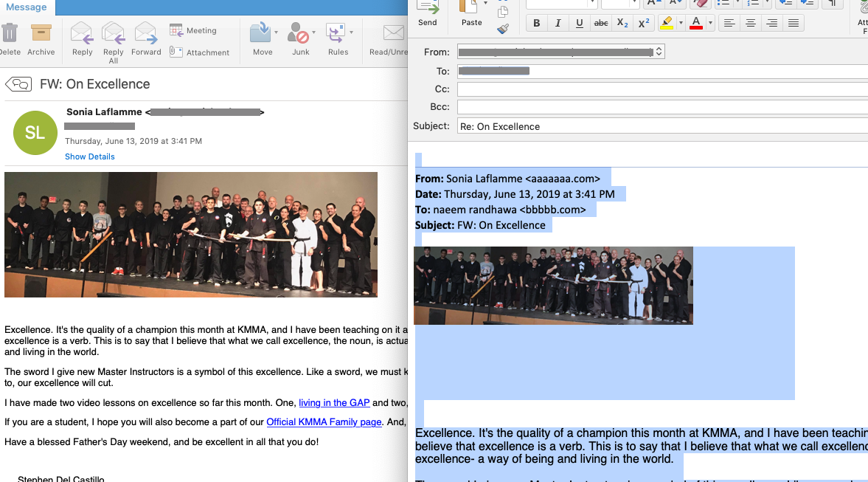This screenshot has height=482, width=868.
Task: Send the reply email
Action: tap(427, 13)
